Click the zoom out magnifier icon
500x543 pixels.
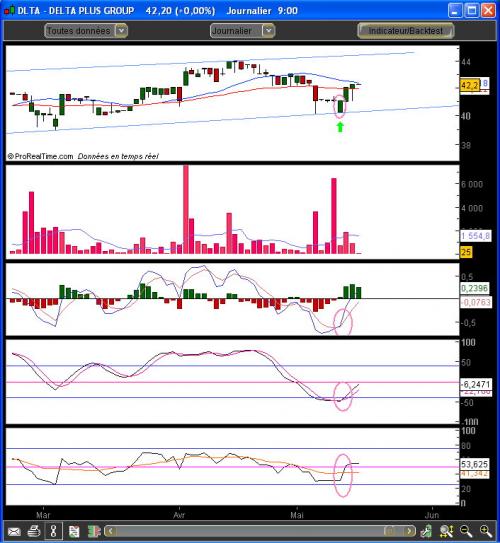[x=466, y=531]
